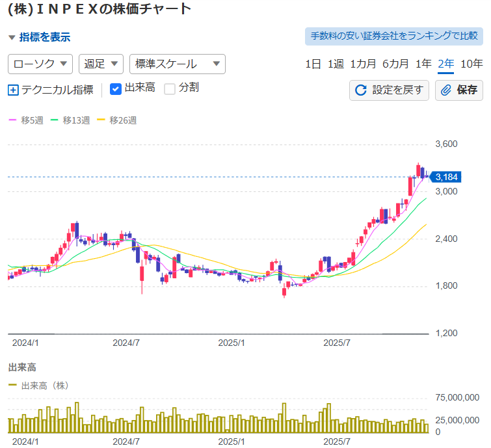Click the latest candlestick on the chart
Viewport: 491px width, 448px height.
pos(427,174)
